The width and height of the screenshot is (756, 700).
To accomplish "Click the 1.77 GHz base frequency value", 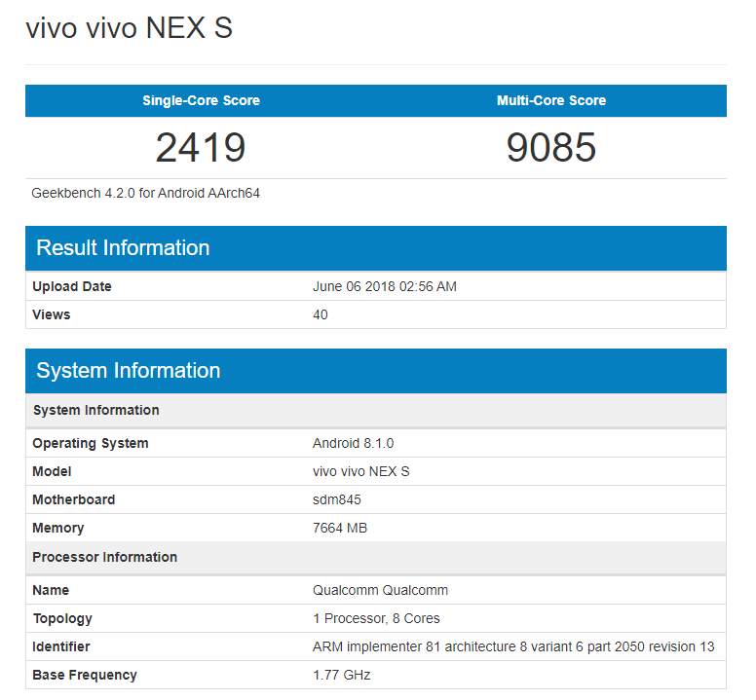I will pos(341,675).
